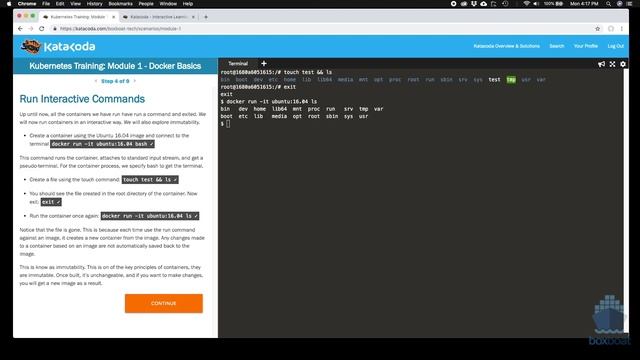Open the Apple menu

pos(9,4)
